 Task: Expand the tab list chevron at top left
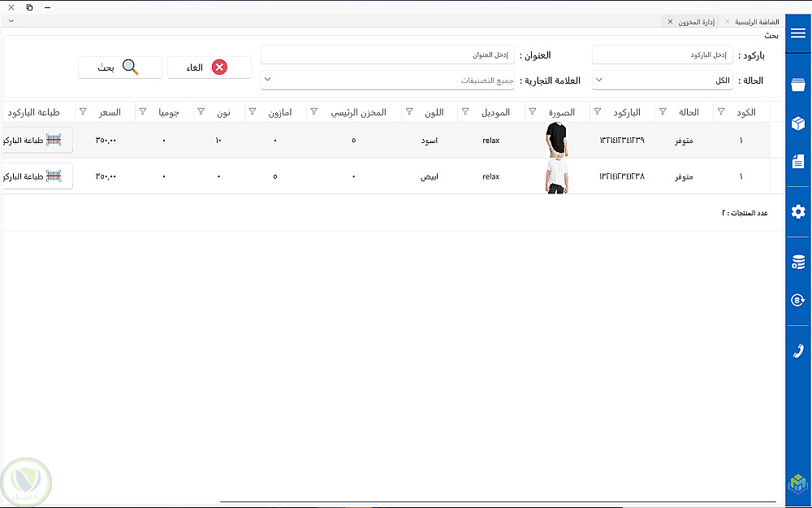click(x=11, y=21)
